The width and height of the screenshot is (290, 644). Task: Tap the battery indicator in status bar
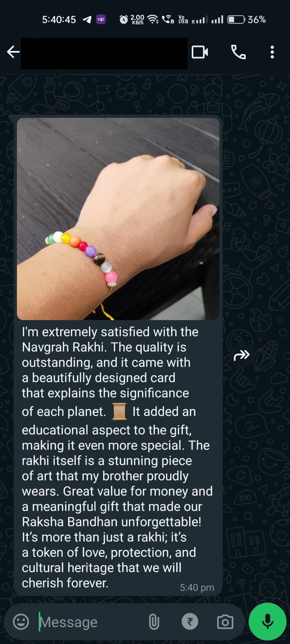pos(236,19)
